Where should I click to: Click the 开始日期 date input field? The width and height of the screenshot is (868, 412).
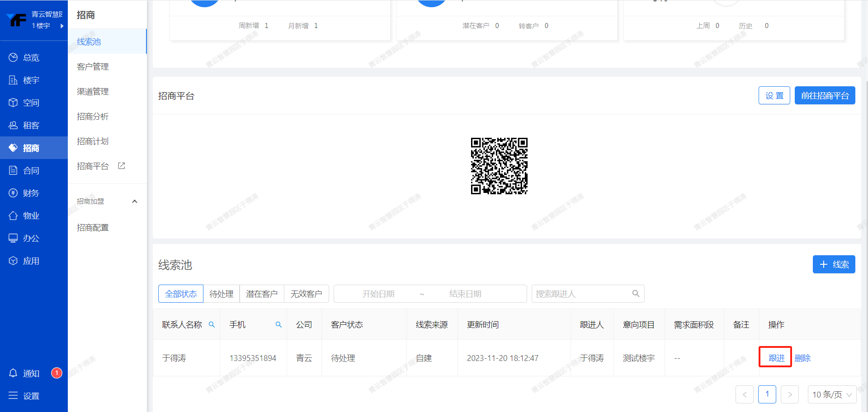tap(378, 294)
